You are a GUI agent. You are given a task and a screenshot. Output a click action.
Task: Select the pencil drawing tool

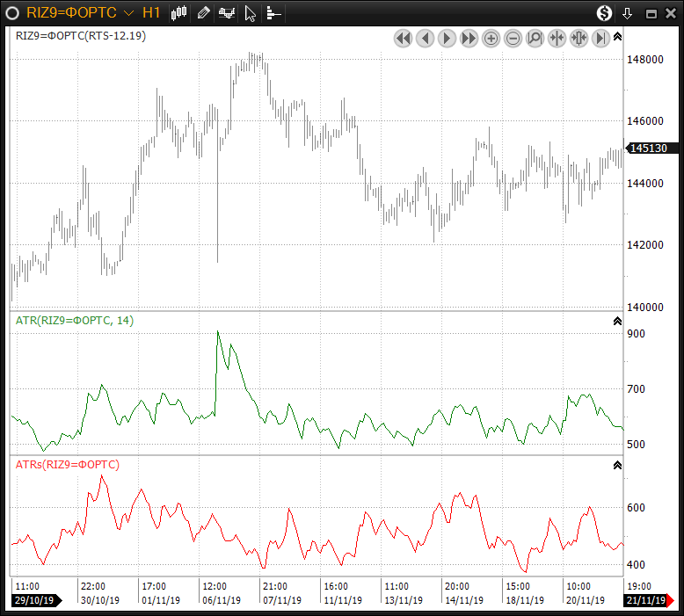(203, 13)
